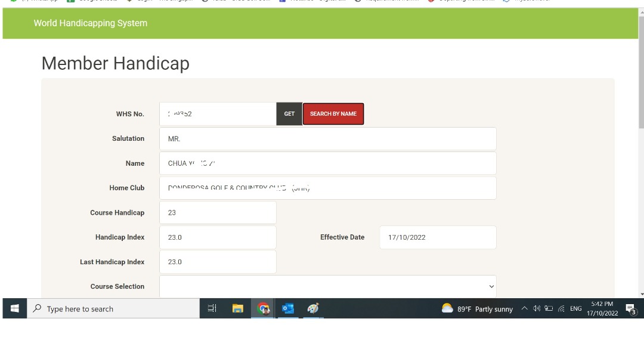Click the GET button beside WHS No.

click(x=289, y=114)
